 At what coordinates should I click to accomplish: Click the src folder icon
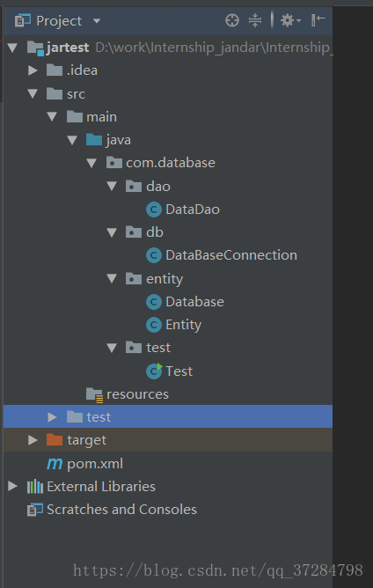[x=55, y=93]
